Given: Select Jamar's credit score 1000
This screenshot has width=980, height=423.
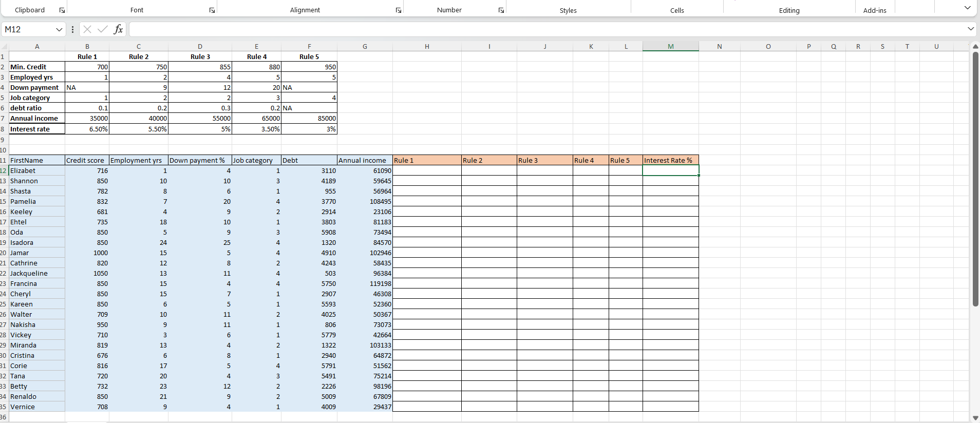Looking at the screenshot, I should click(87, 253).
